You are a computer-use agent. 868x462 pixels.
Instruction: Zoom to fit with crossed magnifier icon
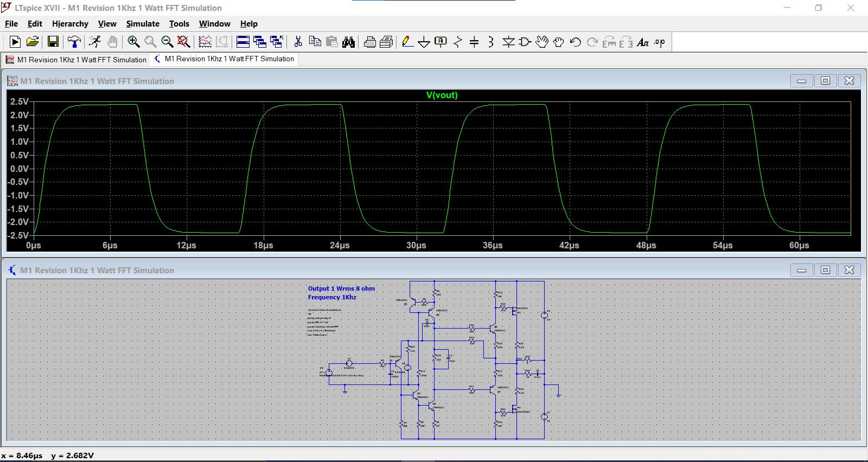(184, 42)
